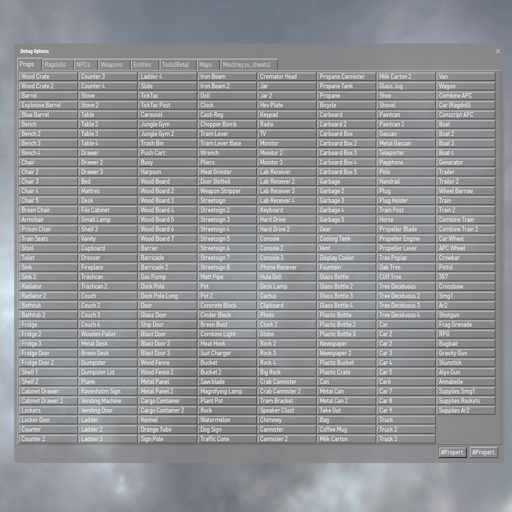Viewport: 512px width, 512px height.
Task: Choose the Crossbow weapon button
Action: [466, 287]
